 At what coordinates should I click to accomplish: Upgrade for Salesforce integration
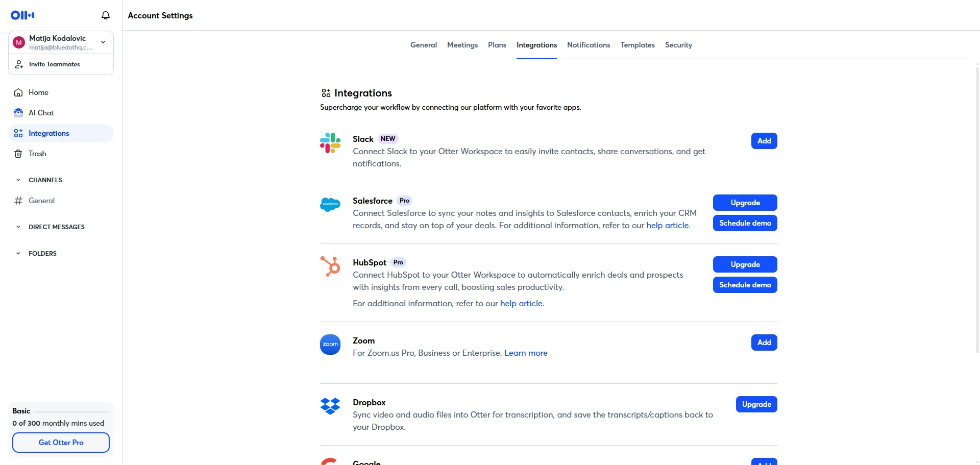point(745,203)
